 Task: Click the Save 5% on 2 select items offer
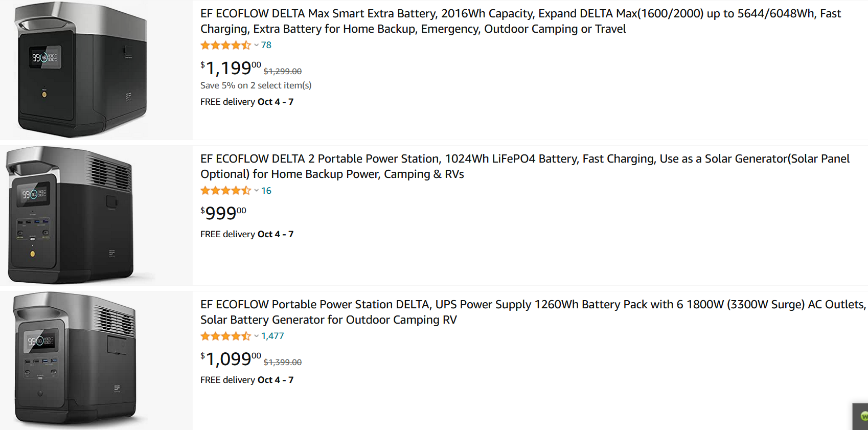(x=256, y=85)
